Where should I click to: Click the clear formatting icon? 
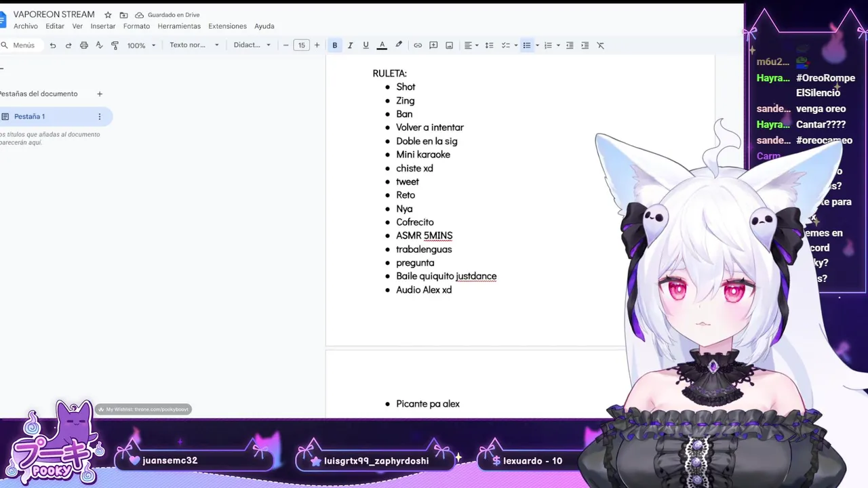click(x=600, y=45)
